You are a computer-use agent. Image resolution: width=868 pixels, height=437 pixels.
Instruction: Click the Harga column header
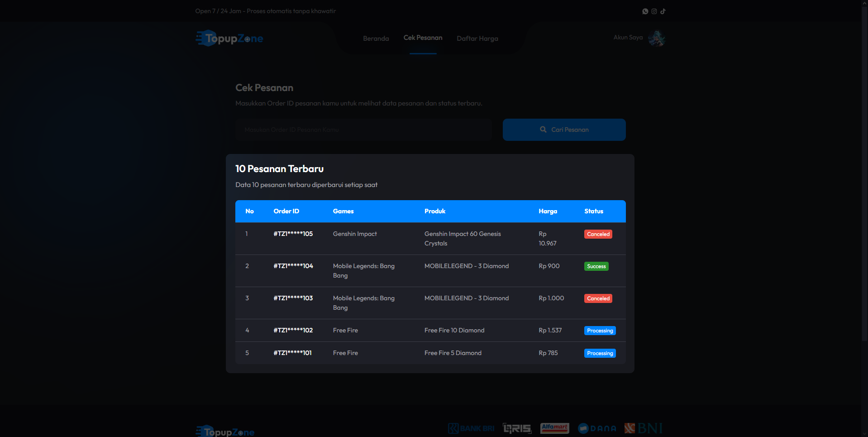pos(548,211)
